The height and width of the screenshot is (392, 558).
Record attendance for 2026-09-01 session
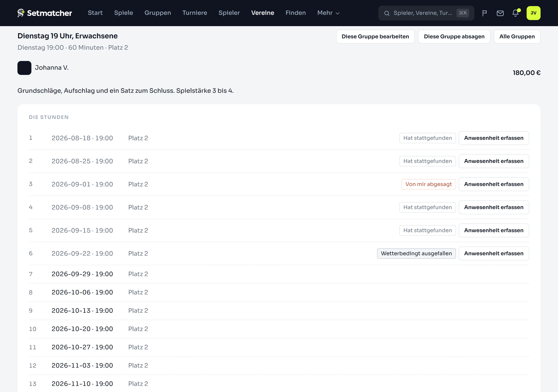coord(494,184)
